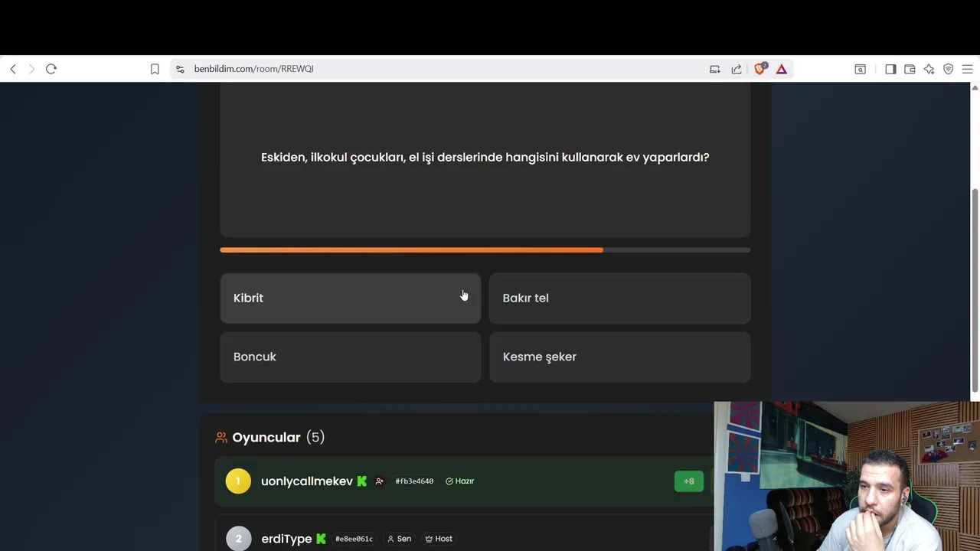
Task: Choose the answer Boncuk
Action: pyautogui.click(x=351, y=357)
